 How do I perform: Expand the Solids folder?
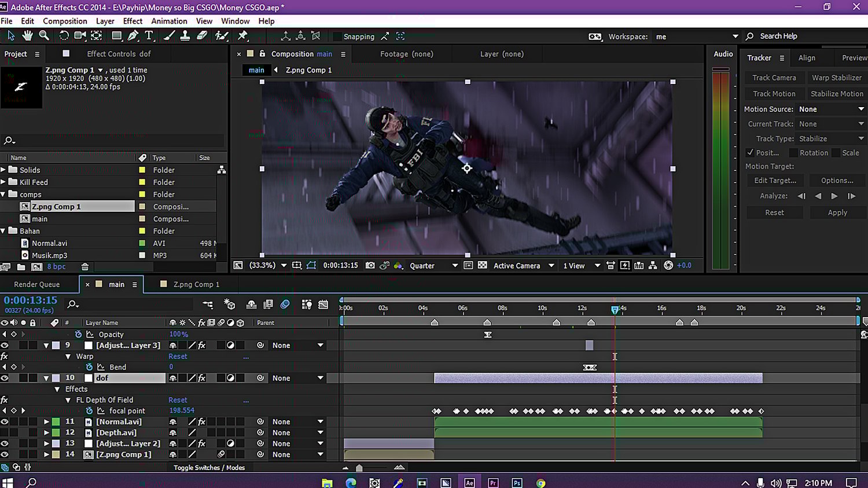click(3, 170)
